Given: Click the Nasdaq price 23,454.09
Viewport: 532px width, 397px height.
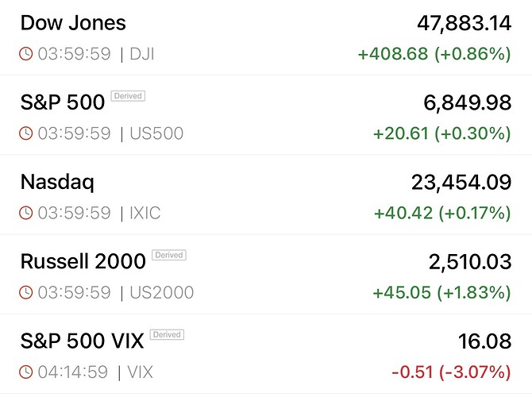Looking at the screenshot, I should 461,182.
